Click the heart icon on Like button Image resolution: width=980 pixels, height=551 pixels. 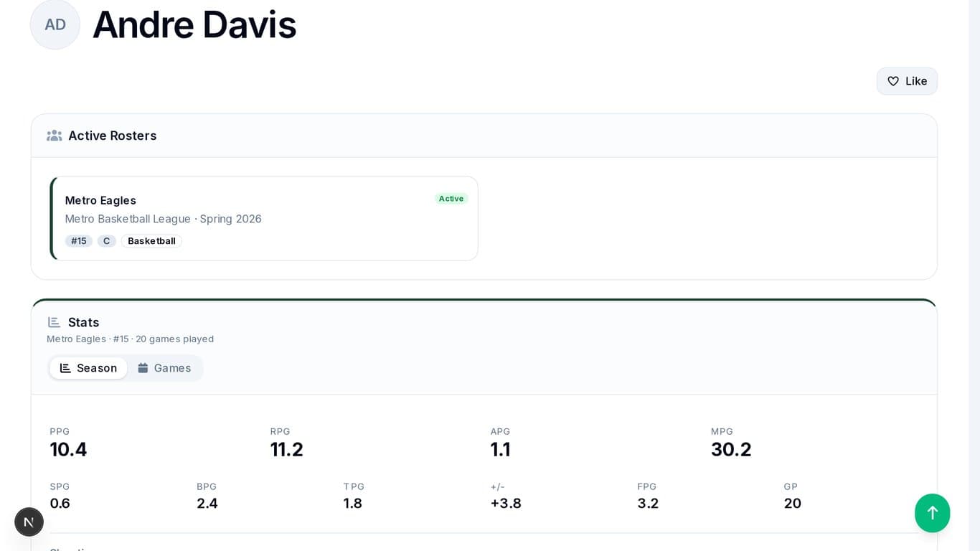coord(893,81)
